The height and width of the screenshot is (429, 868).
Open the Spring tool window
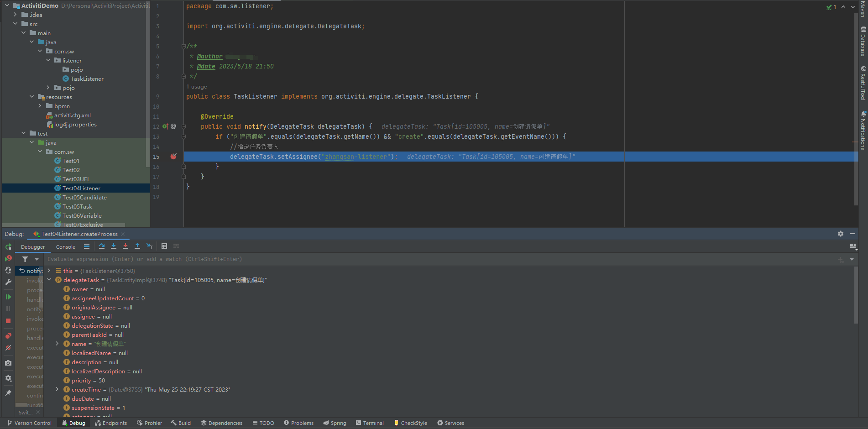coord(335,423)
